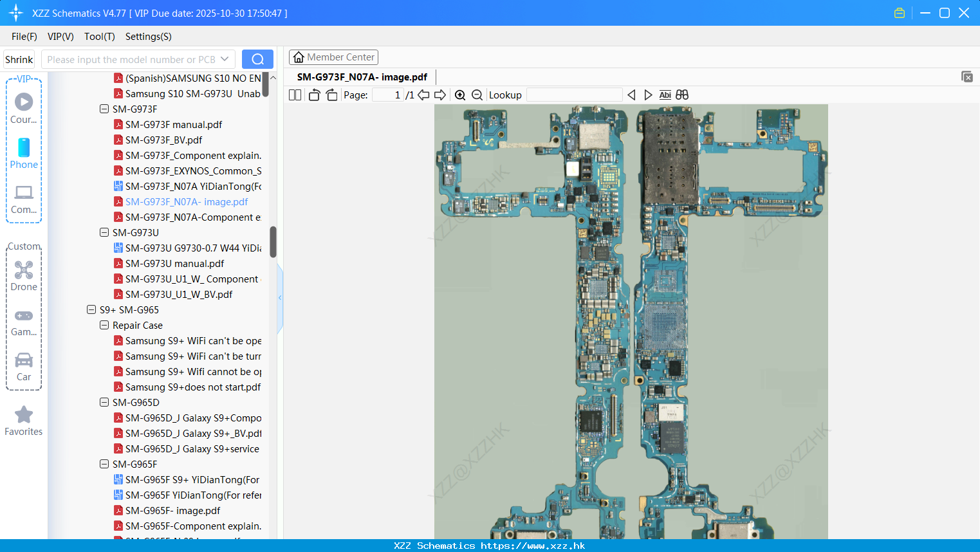
Task: Click the model number search field
Action: 131,59
